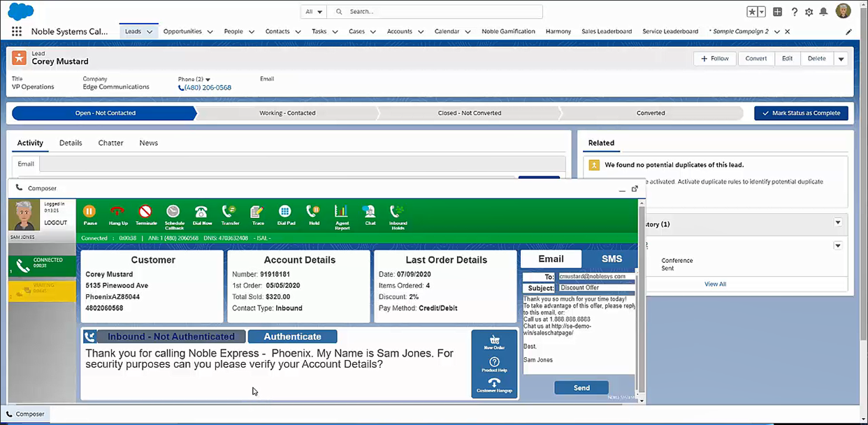Toggle Mark Status as Complete
This screenshot has height=425, width=868.
801,113
